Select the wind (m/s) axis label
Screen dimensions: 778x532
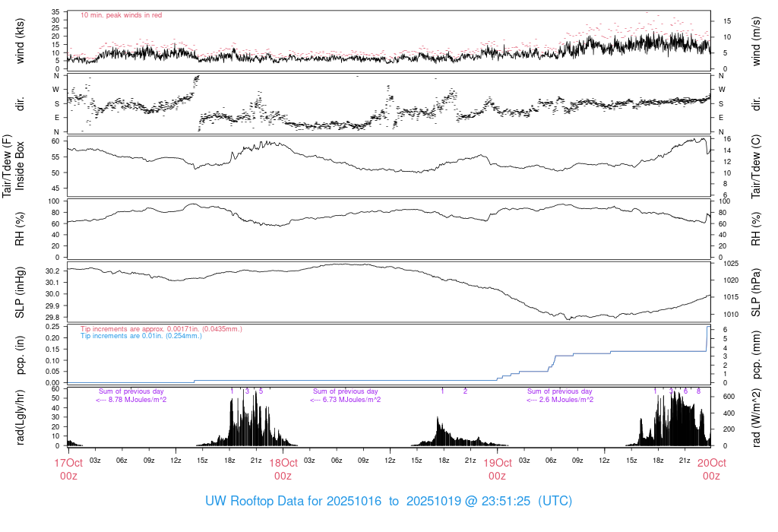[757, 40]
